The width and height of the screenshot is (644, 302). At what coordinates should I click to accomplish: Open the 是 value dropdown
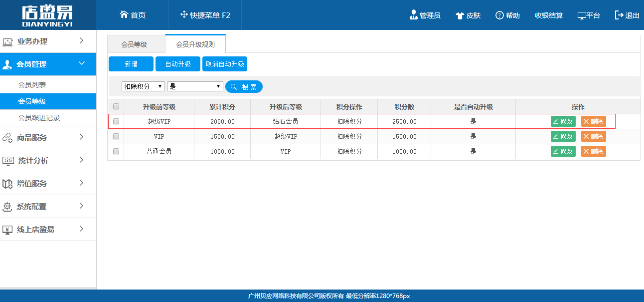(x=195, y=86)
